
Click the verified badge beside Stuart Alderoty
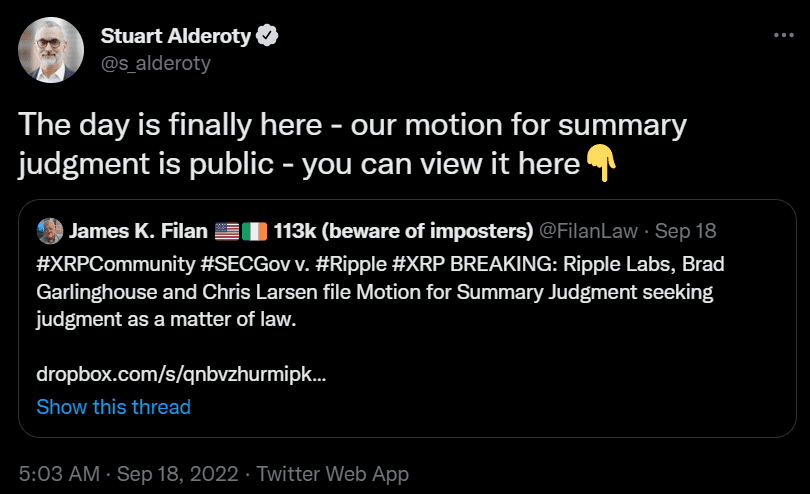tap(268, 37)
